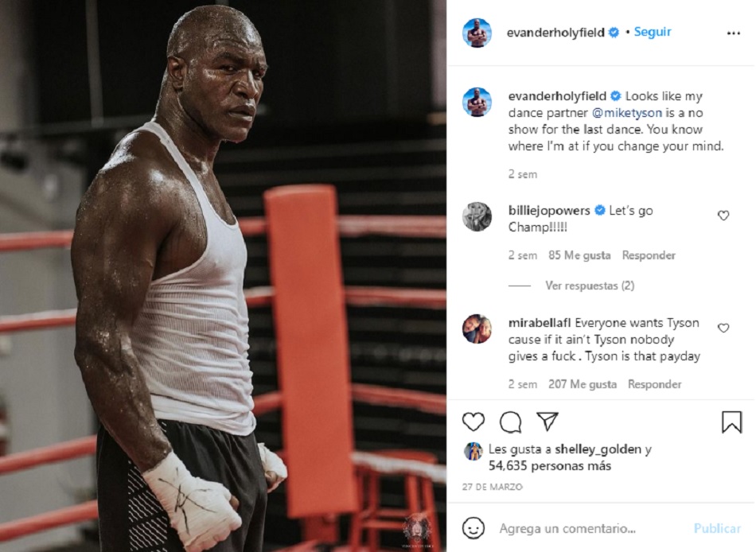Image resolution: width=756 pixels, height=552 pixels.
Task: Save the post with the bookmark icon
Action: tap(731, 422)
